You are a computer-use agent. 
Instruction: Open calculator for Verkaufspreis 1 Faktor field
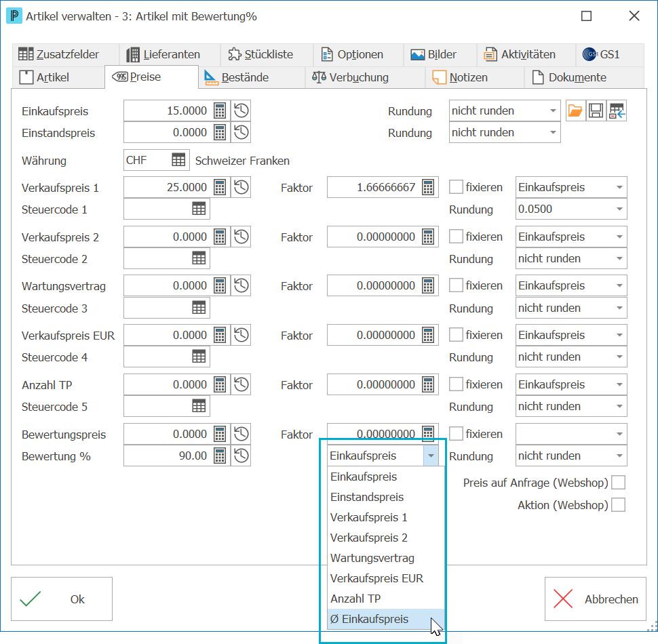[x=428, y=187]
